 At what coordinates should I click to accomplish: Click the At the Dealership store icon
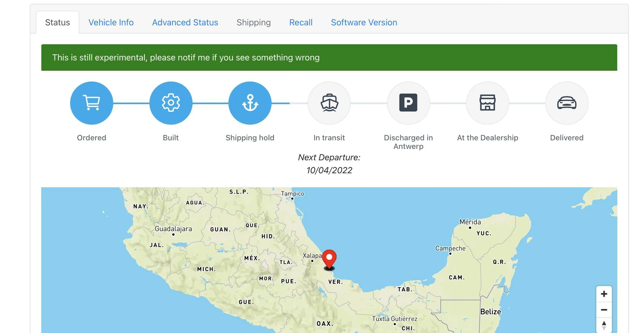tap(488, 103)
